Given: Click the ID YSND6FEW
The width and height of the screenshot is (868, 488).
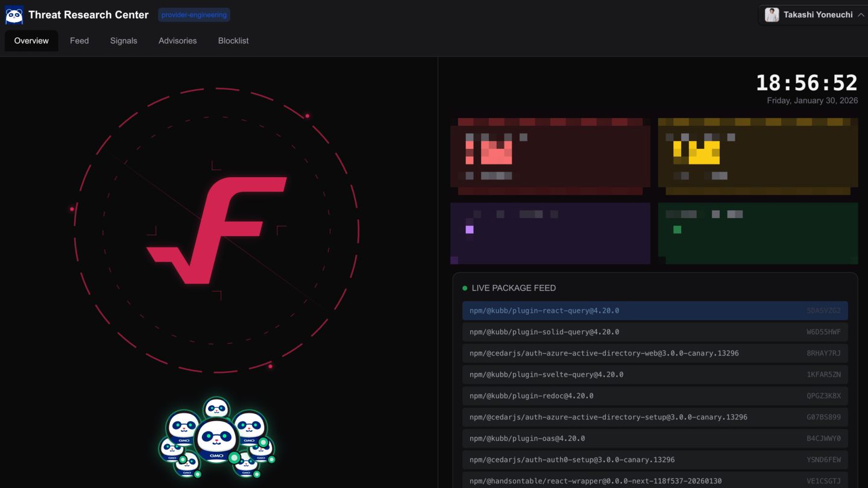Looking at the screenshot, I should pos(823,460).
